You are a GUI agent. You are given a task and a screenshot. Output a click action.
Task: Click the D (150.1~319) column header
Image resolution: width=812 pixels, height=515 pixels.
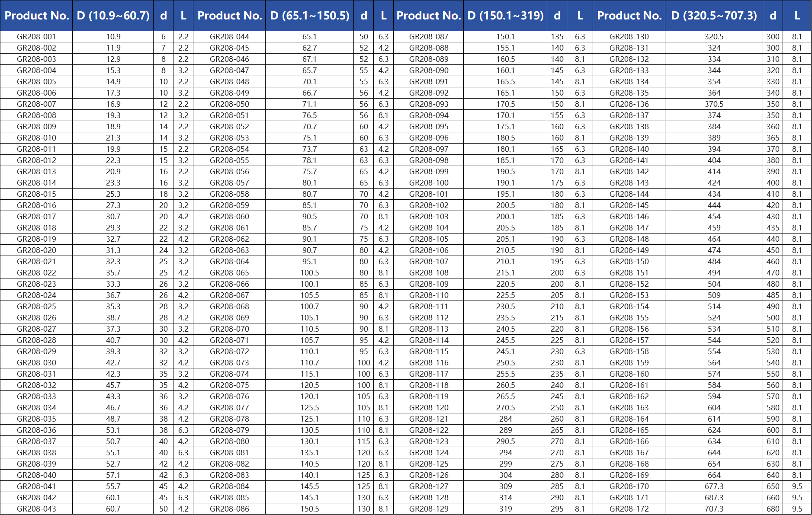click(x=505, y=16)
